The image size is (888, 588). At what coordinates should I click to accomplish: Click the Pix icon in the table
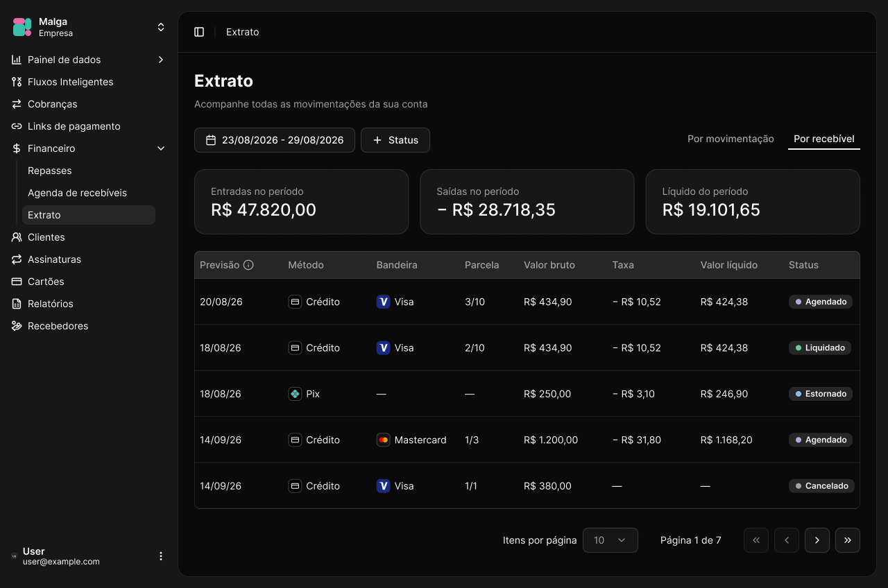(295, 394)
